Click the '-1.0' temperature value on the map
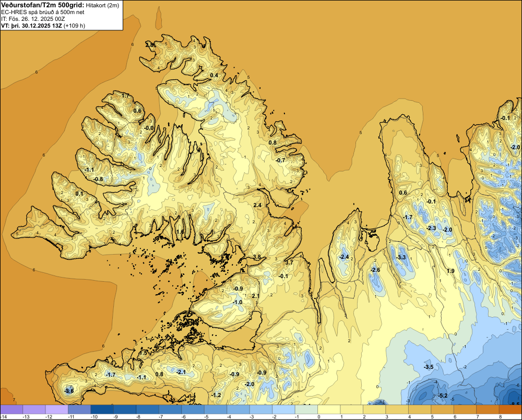The image size is (522, 420). point(238,302)
